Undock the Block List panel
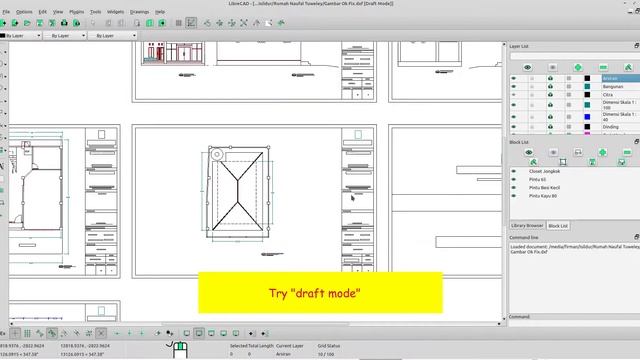The height and width of the screenshot is (360, 640). tap(636, 142)
